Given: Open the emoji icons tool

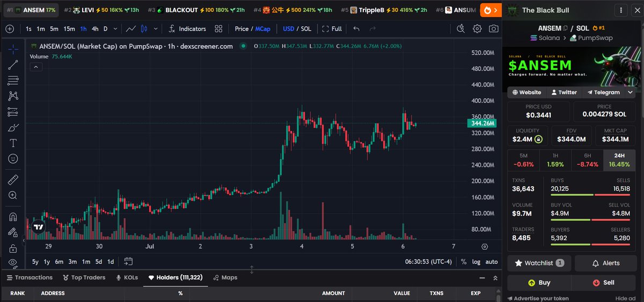Looking at the screenshot, I should [13, 159].
